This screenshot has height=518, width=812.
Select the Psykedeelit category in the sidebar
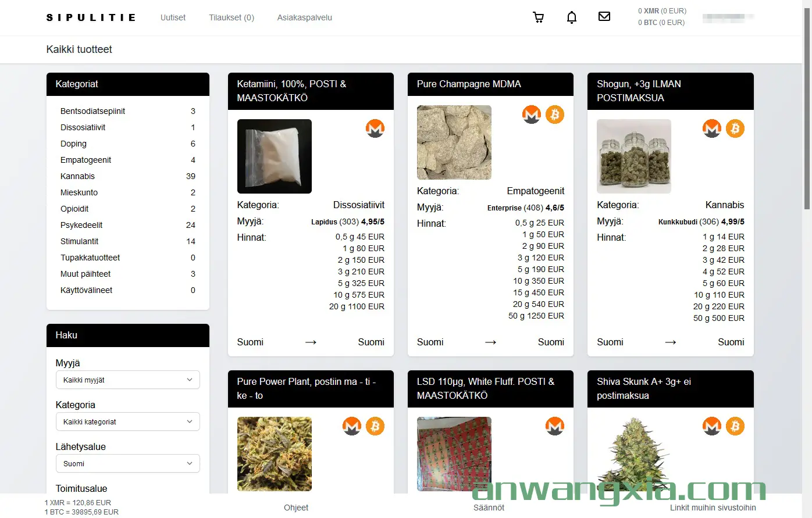[x=81, y=225]
